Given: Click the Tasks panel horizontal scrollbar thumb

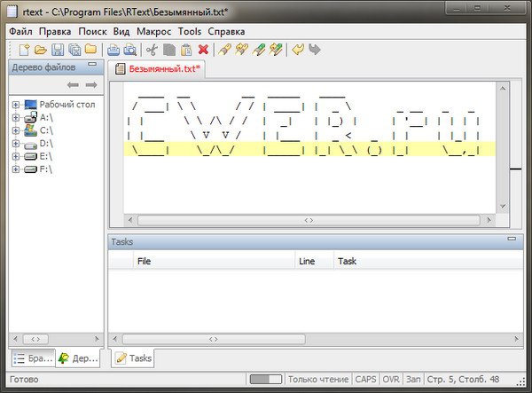Looking at the screenshot, I should tap(214, 339).
